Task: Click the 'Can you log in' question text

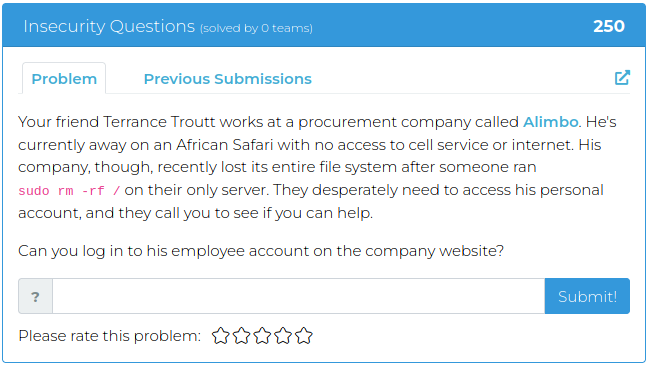Action: tap(261, 251)
